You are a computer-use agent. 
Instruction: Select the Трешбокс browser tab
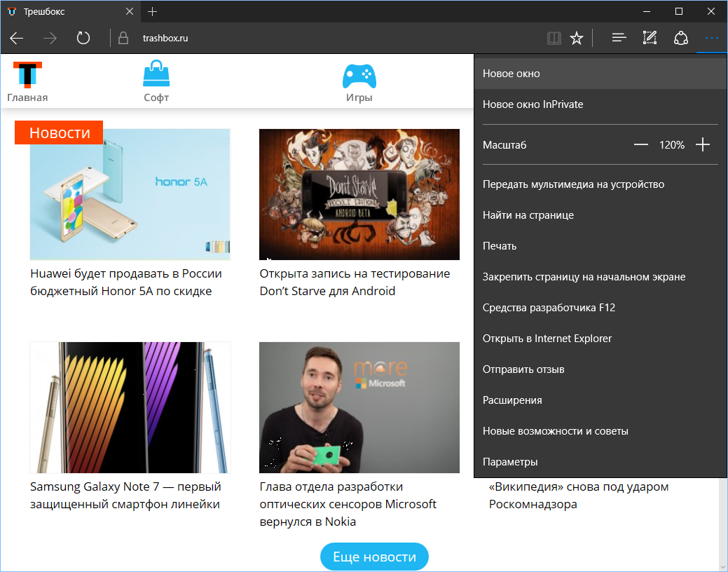pos(71,12)
